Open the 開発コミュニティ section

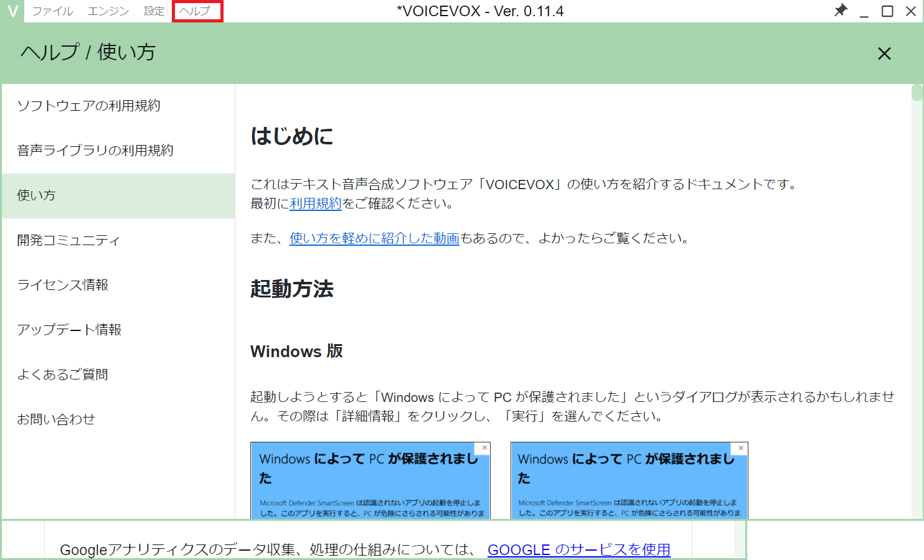(118, 240)
